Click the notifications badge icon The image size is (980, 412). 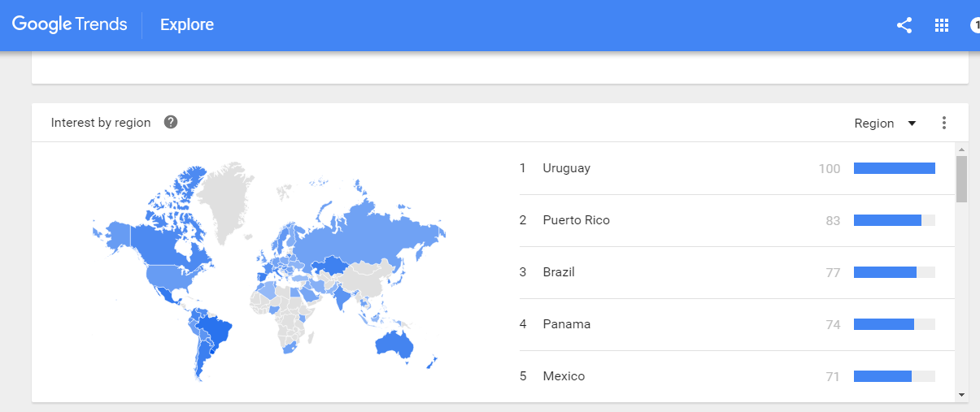pyautogui.click(x=975, y=25)
